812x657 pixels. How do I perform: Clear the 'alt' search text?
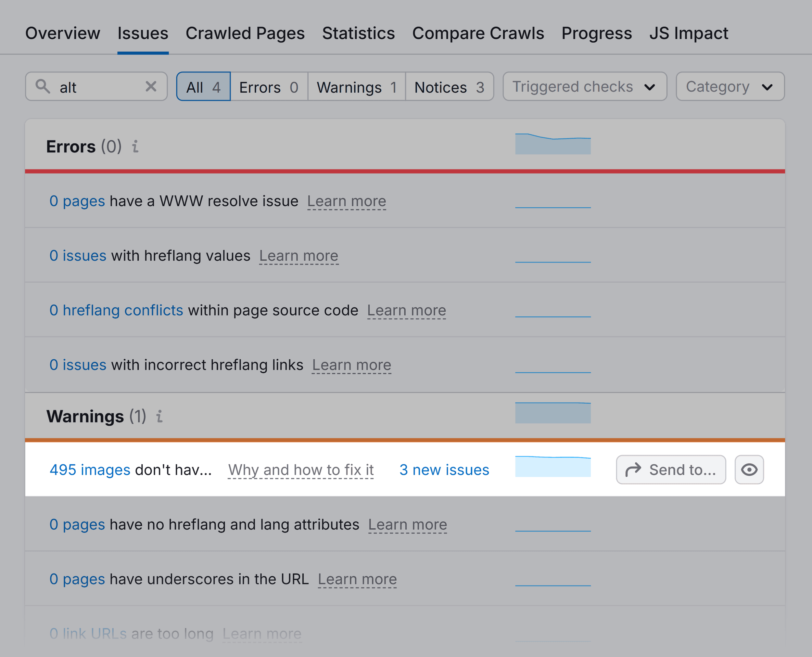coord(151,86)
